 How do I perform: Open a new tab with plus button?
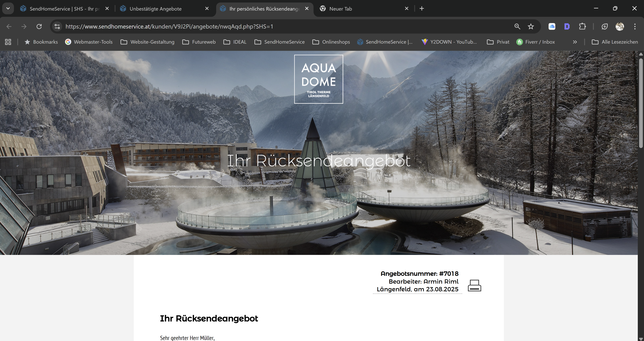tap(421, 9)
